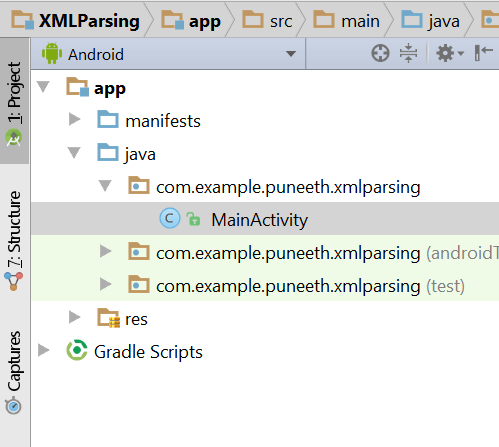
Task: Collapse the java folder arrow
Action: pyautogui.click(x=74, y=152)
